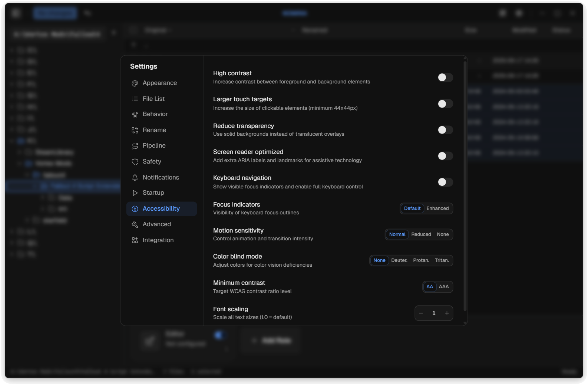The width and height of the screenshot is (588, 385).
Task: Select AAA minimum contrast level
Action: point(444,287)
